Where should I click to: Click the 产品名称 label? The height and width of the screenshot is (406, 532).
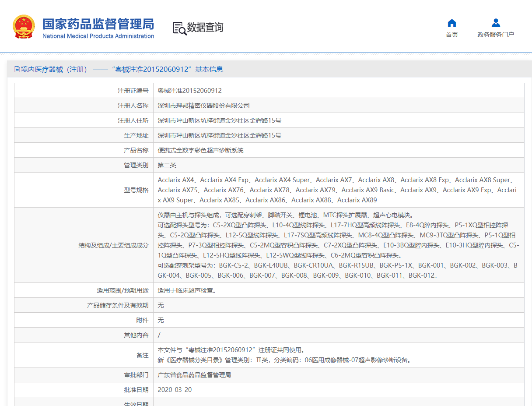[x=136, y=150]
